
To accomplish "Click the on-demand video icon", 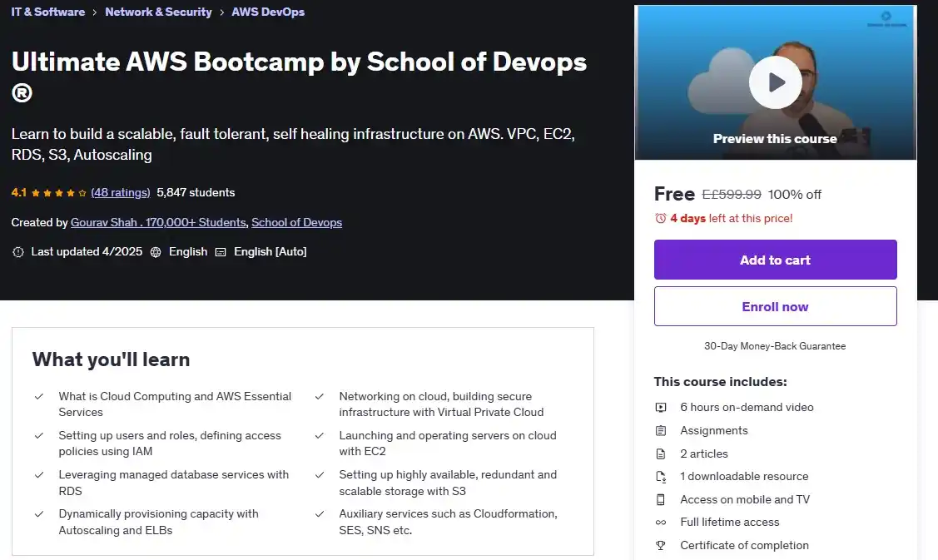I will [x=661, y=408].
